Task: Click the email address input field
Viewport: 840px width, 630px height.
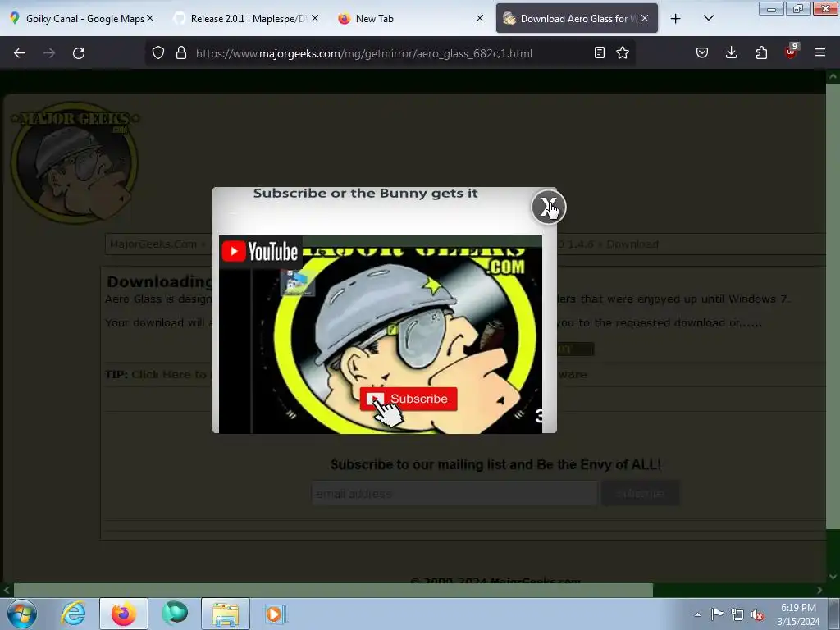Action: 454,493
